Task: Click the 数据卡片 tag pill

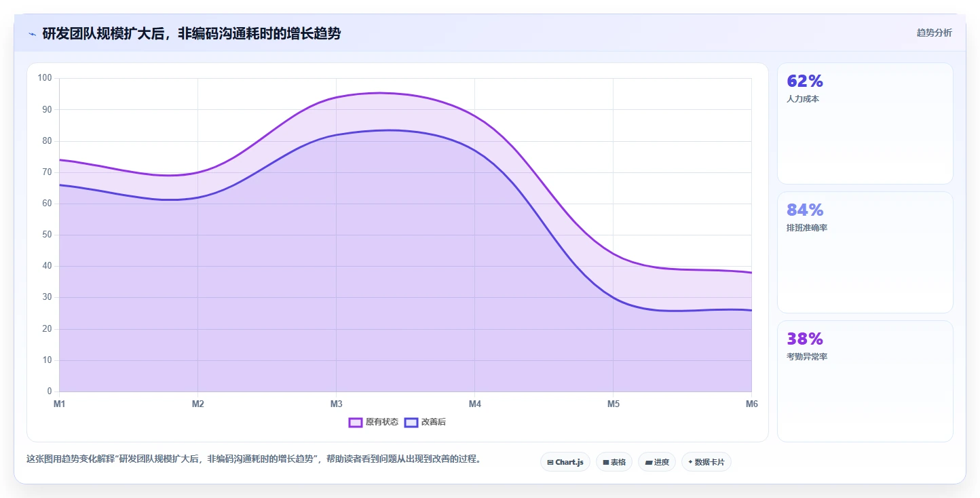Action: coord(706,462)
